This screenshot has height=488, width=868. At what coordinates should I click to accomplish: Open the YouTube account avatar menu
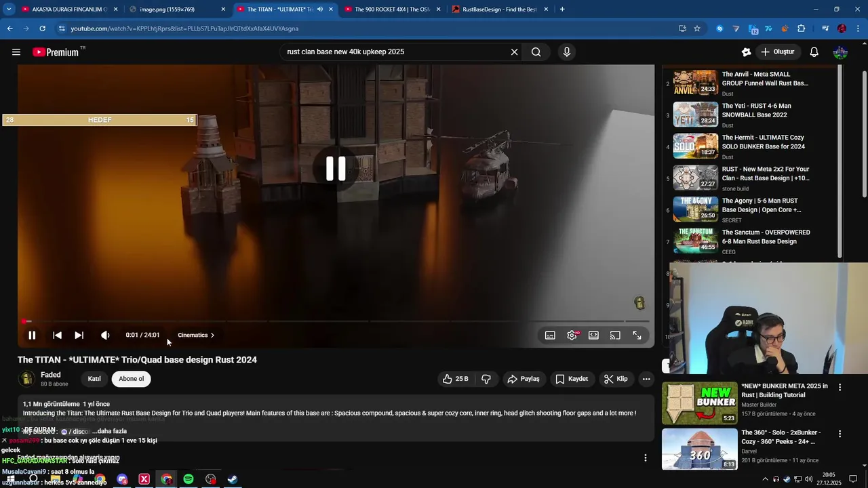tap(840, 52)
